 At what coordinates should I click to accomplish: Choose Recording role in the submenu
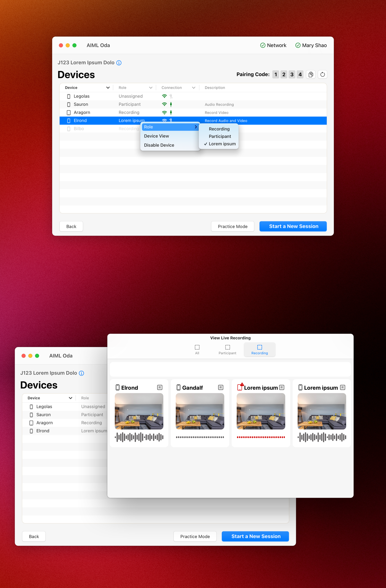pyautogui.click(x=219, y=129)
